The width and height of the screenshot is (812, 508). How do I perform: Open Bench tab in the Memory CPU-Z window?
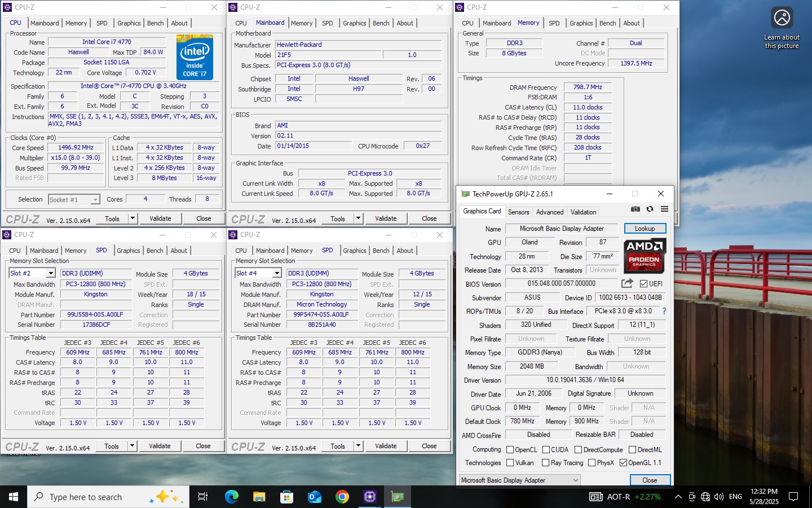click(x=607, y=23)
